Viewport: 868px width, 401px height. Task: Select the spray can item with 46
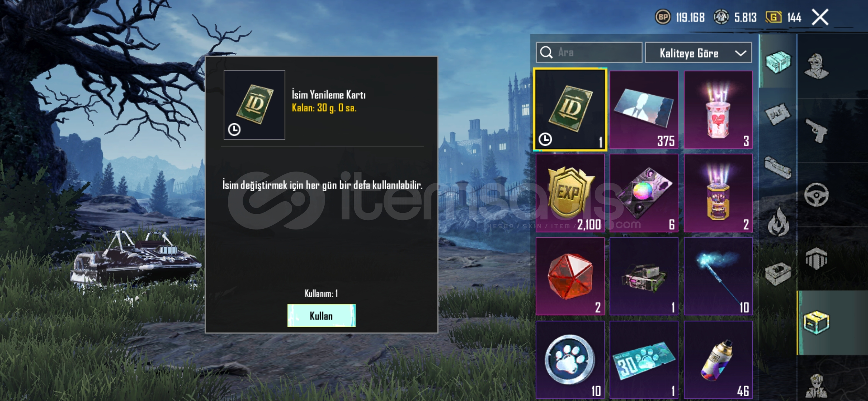(718, 359)
